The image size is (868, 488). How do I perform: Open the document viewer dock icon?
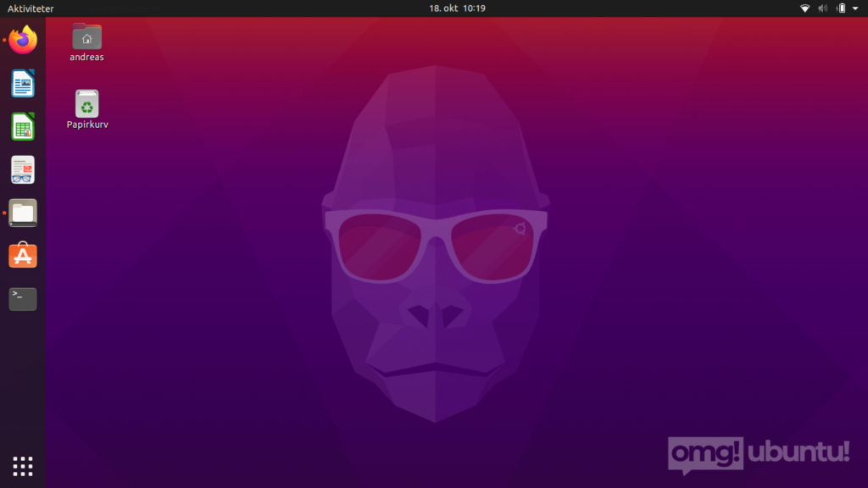[x=23, y=169]
